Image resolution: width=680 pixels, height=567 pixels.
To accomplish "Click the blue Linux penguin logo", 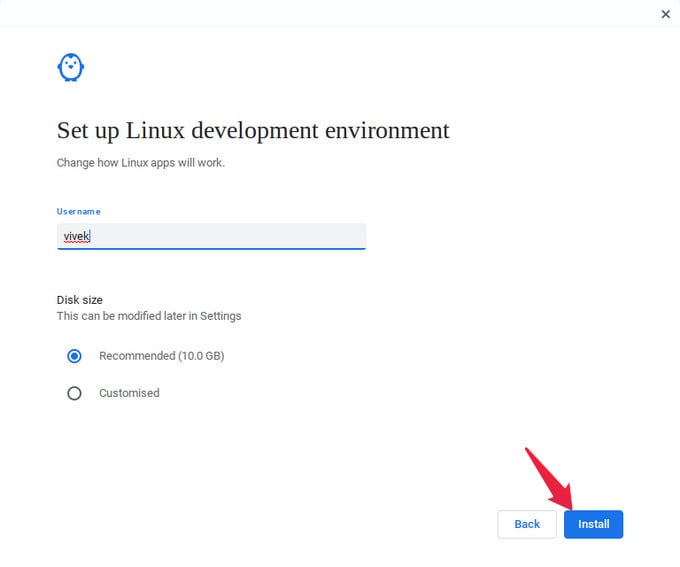I will pyautogui.click(x=71, y=67).
